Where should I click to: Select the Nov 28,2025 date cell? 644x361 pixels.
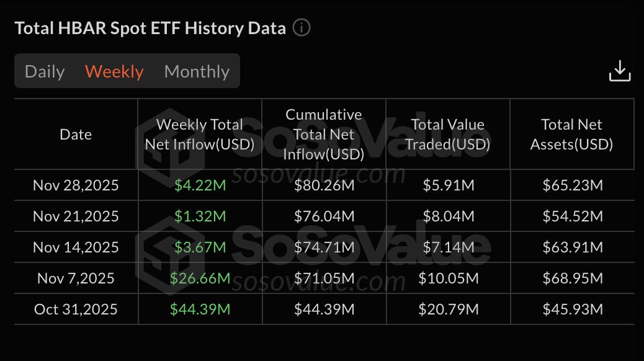pos(75,185)
